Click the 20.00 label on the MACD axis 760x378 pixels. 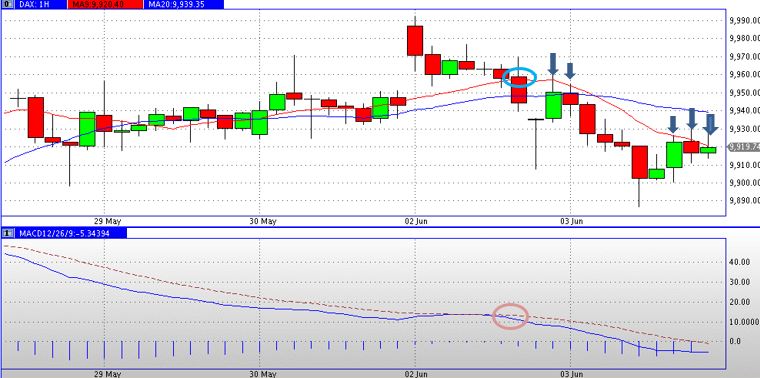point(739,302)
